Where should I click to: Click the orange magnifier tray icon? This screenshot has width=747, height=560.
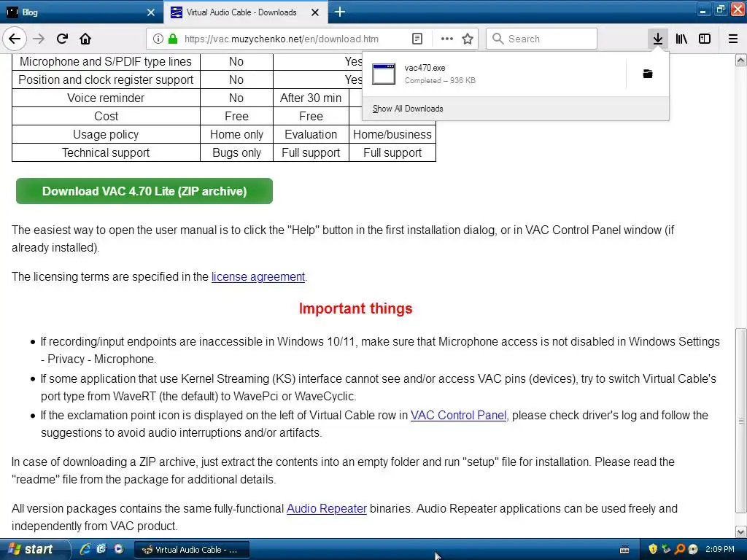680,549
